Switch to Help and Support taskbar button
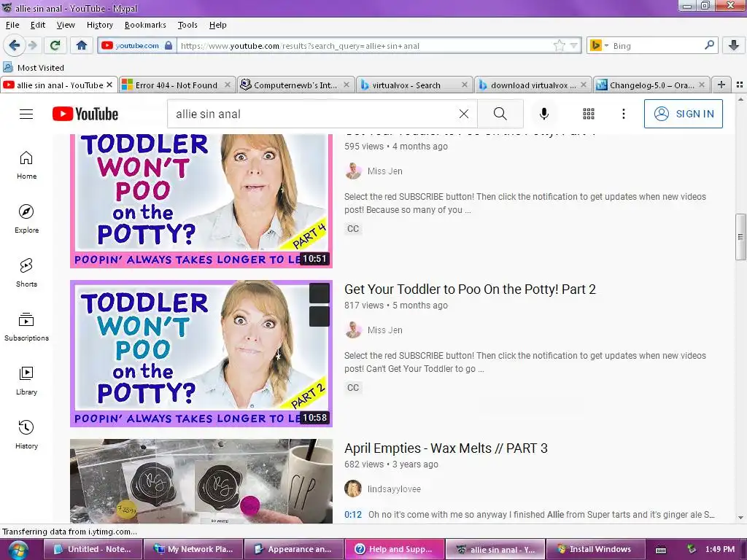 [x=395, y=549]
